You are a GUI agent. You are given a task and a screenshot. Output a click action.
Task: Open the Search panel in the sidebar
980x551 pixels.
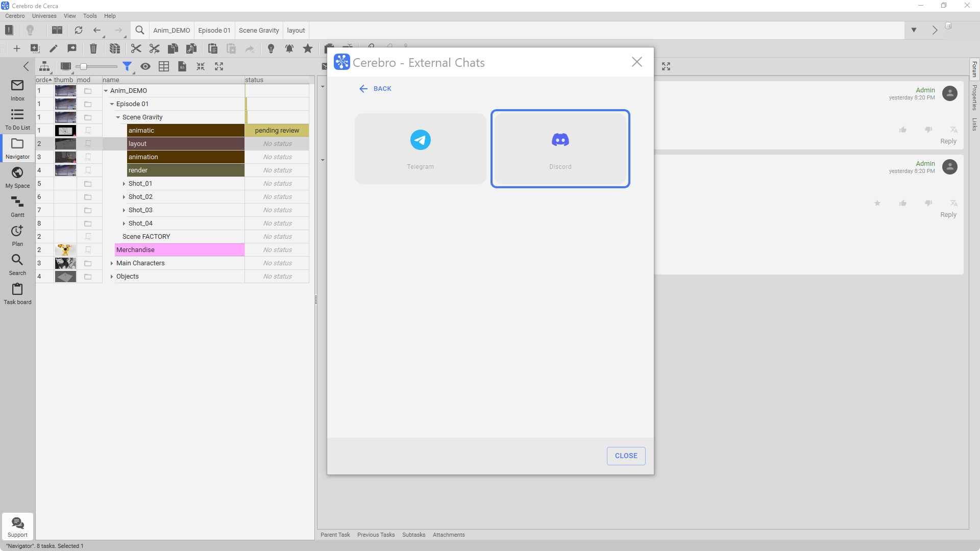click(x=17, y=265)
